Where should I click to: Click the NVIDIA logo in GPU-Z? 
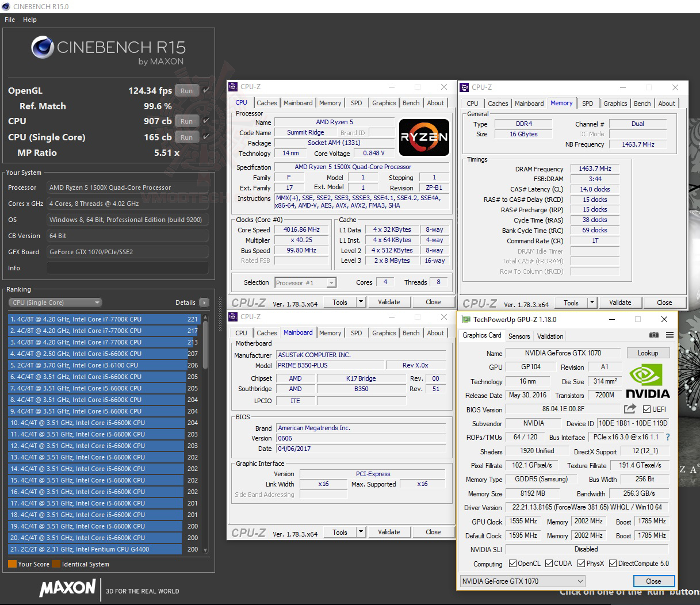tap(648, 381)
